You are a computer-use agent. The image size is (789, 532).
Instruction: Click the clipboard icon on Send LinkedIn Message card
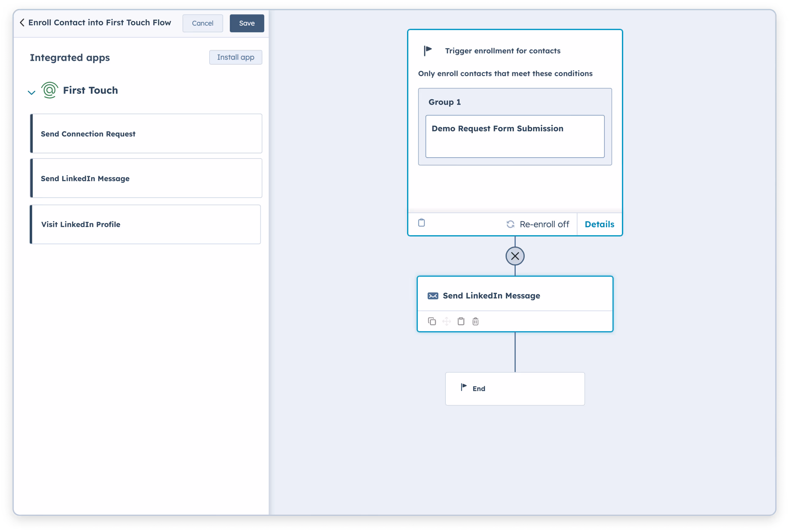[461, 321]
